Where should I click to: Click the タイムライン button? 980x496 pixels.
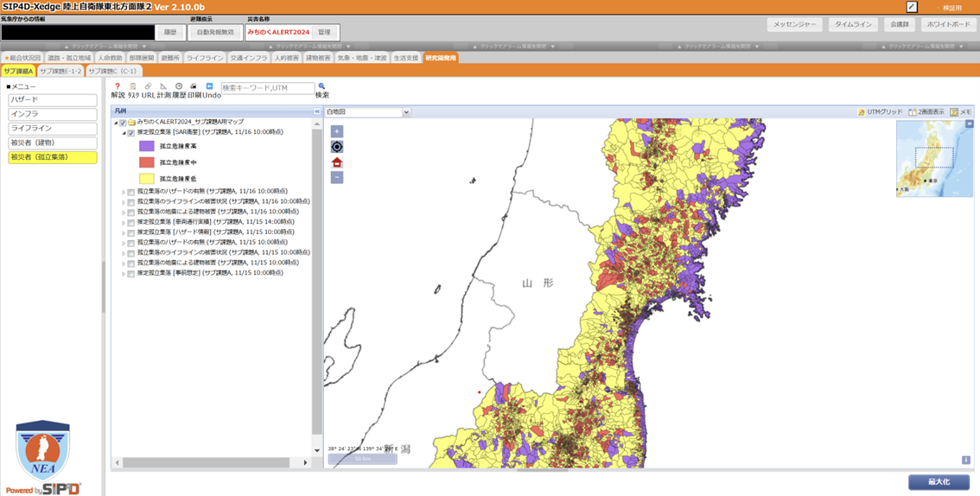[851, 25]
